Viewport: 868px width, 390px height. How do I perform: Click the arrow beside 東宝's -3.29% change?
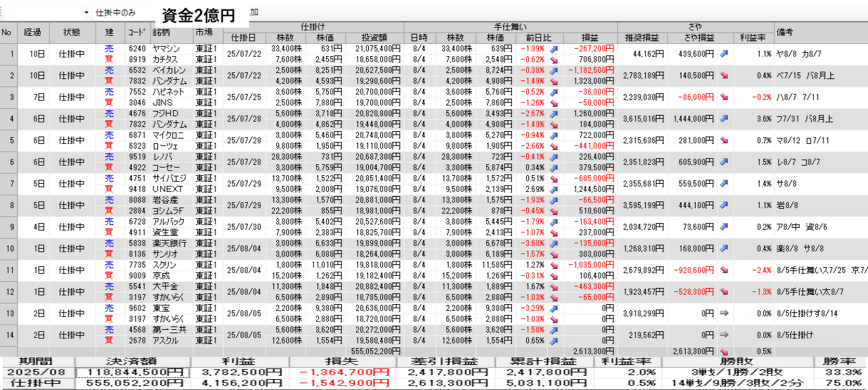pyautogui.click(x=554, y=308)
